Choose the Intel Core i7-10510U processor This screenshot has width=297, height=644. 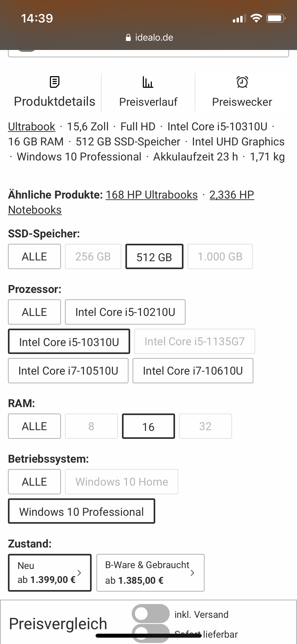click(68, 371)
